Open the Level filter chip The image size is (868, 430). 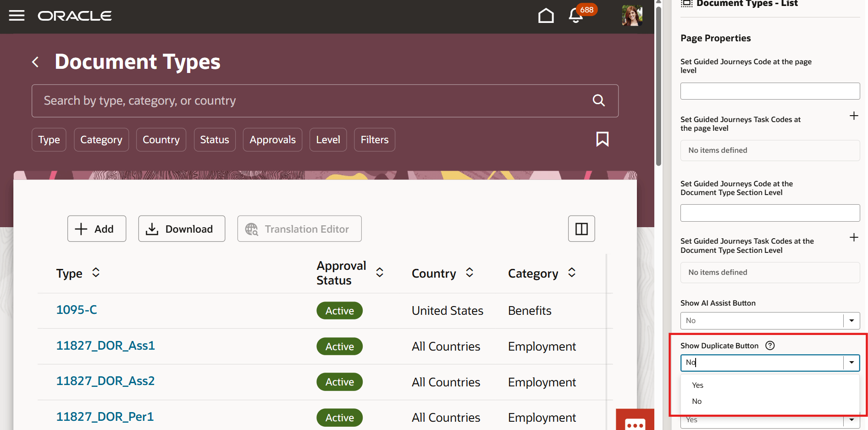pyautogui.click(x=328, y=140)
